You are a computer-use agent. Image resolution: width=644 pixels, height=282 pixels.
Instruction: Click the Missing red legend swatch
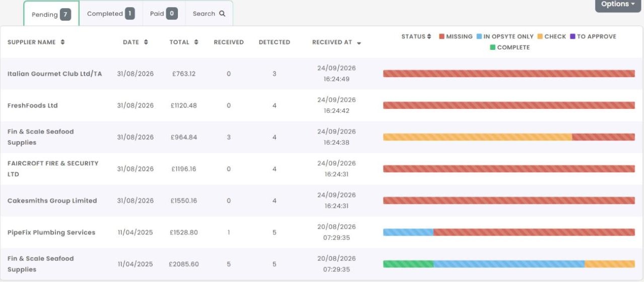click(x=442, y=37)
